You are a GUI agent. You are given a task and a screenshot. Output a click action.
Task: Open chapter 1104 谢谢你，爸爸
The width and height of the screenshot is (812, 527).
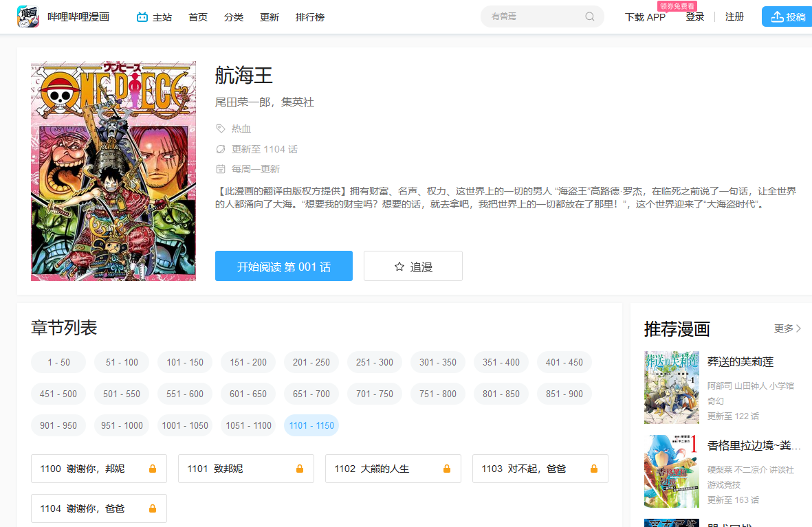click(x=99, y=508)
